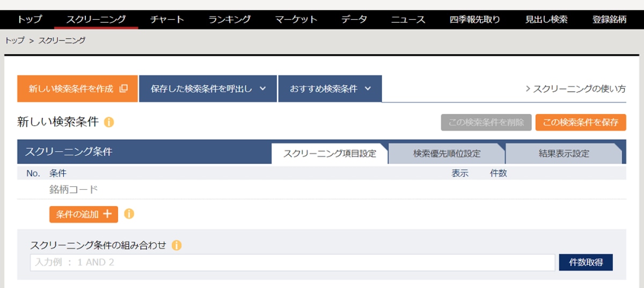Click トップ breadcrumb link
Screen dimensions: 644x288
(14, 40)
